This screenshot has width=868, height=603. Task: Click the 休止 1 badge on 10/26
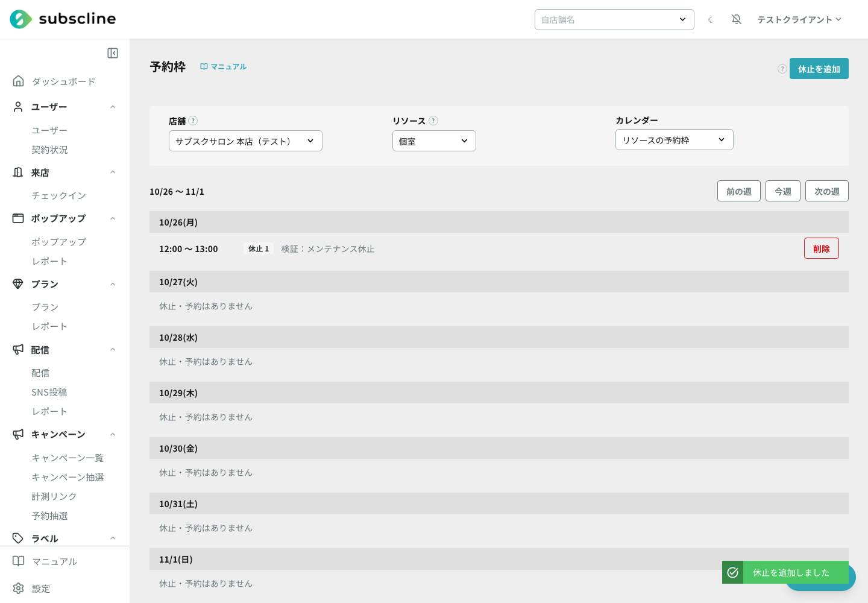tap(259, 248)
